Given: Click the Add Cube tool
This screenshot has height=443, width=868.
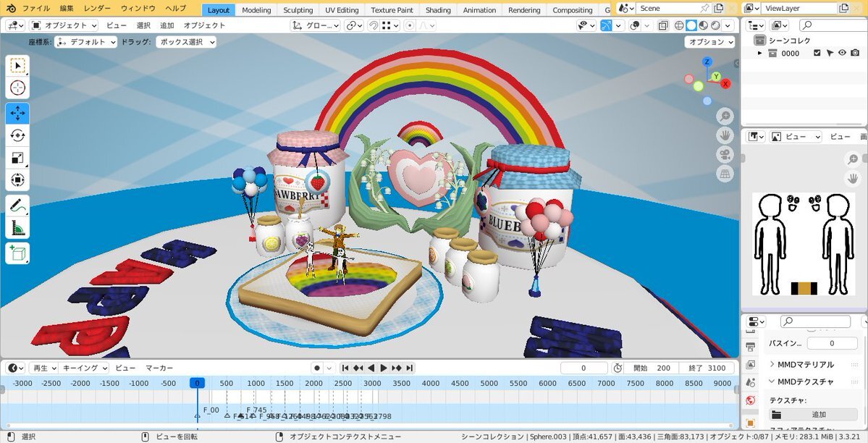Looking at the screenshot, I should tap(17, 253).
